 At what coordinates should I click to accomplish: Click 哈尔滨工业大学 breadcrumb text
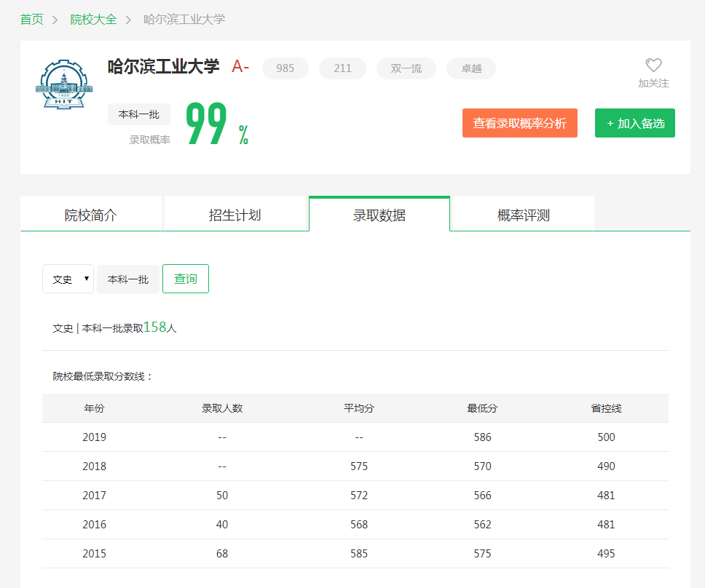(184, 20)
